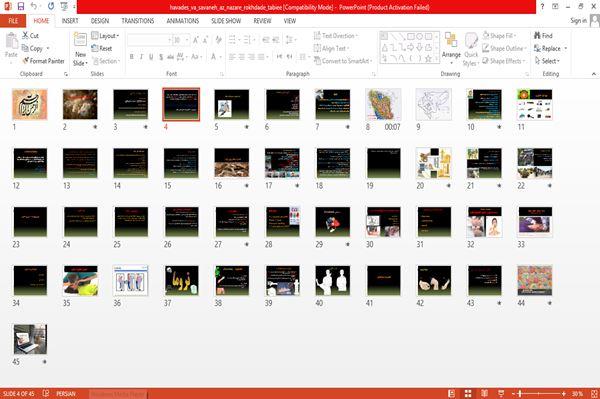Center align the text

pos(241,57)
